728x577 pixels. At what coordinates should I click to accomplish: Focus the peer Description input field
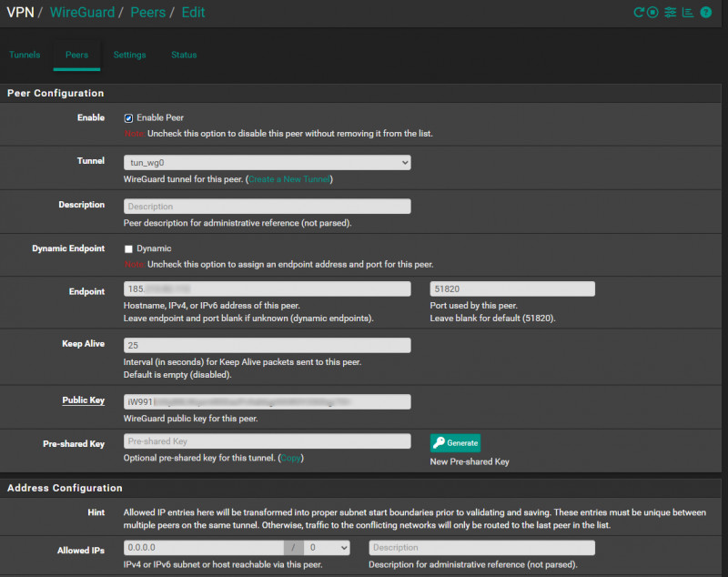267,207
